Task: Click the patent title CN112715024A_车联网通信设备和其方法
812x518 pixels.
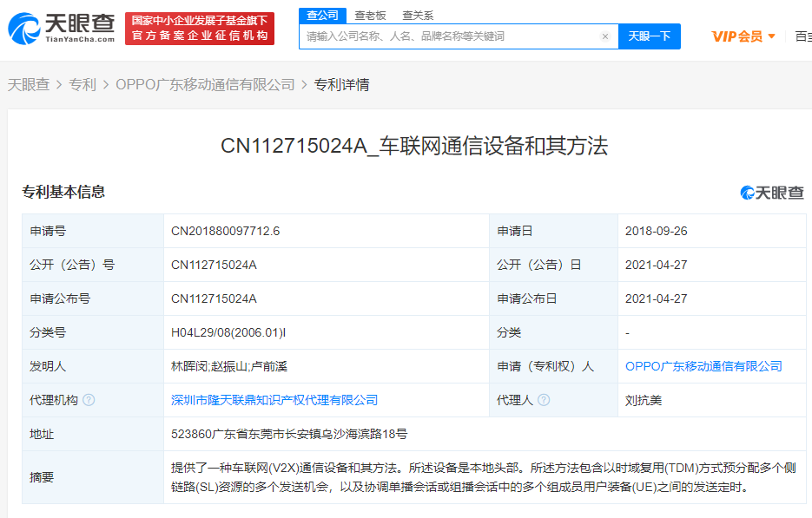Action: click(x=413, y=146)
